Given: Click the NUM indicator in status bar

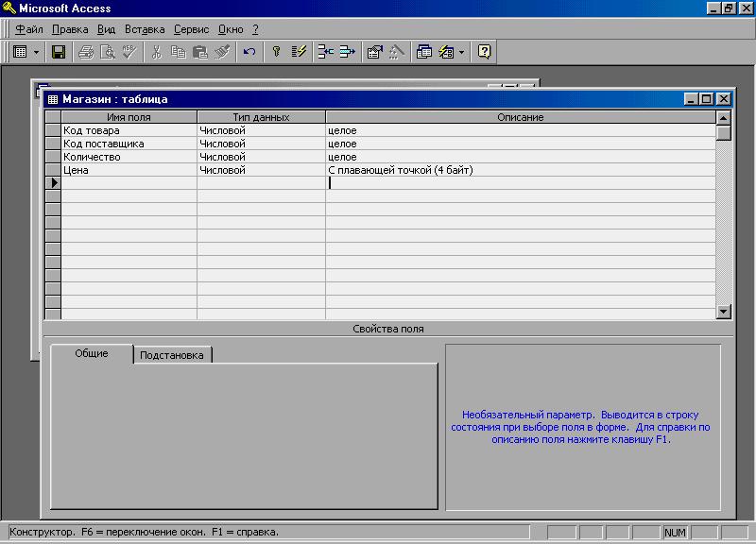Looking at the screenshot, I should tap(675, 533).
